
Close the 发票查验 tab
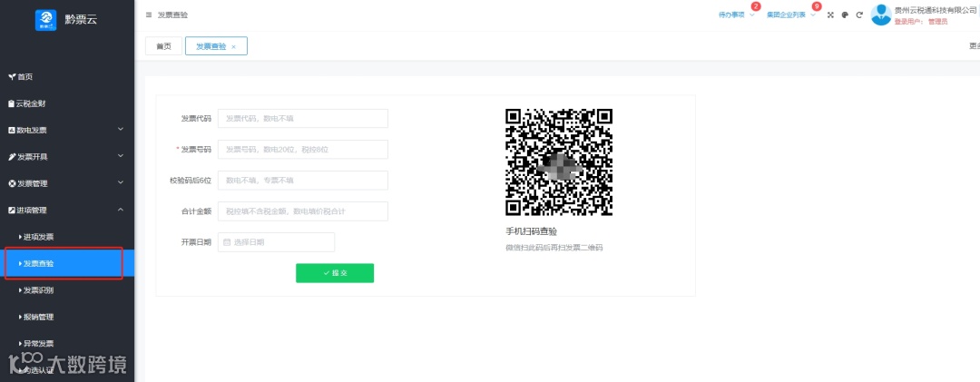click(234, 47)
